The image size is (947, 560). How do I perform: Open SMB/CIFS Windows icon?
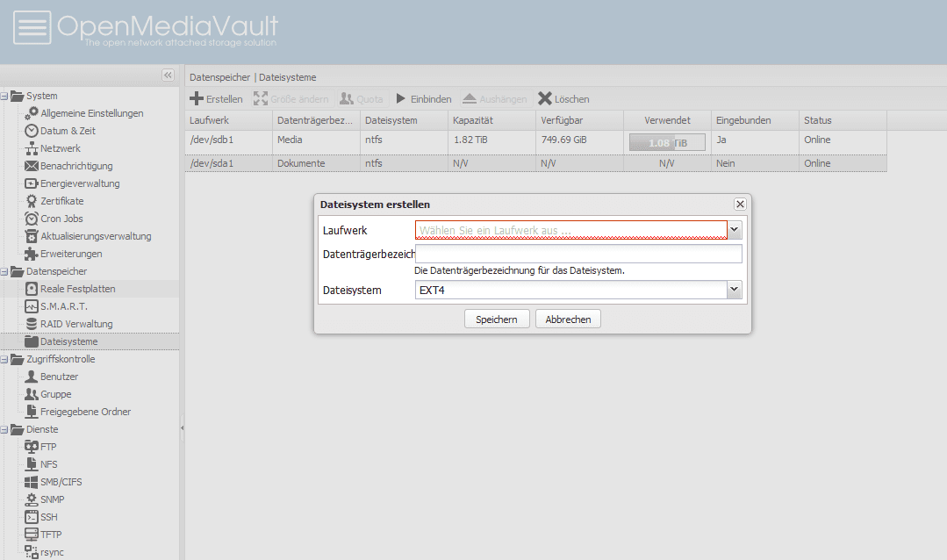(x=32, y=482)
